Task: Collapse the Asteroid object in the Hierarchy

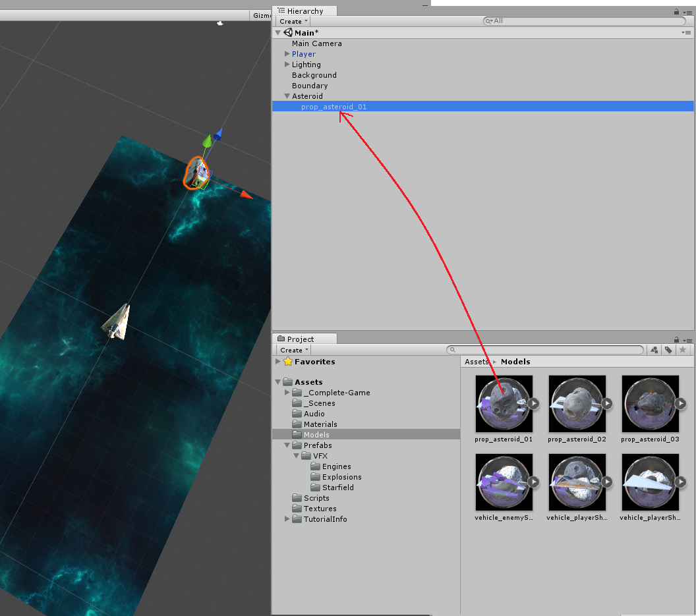Action: (x=287, y=96)
